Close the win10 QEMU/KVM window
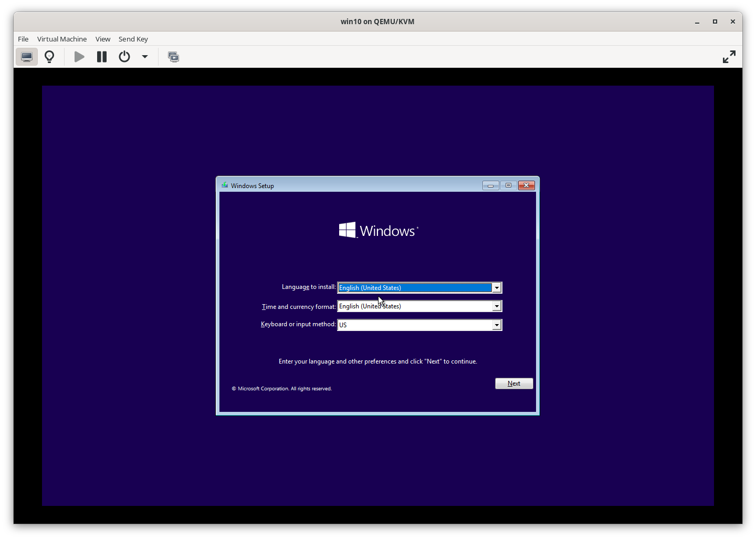The height and width of the screenshot is (539, 756). pyautogui.click(x=732, y=22)
